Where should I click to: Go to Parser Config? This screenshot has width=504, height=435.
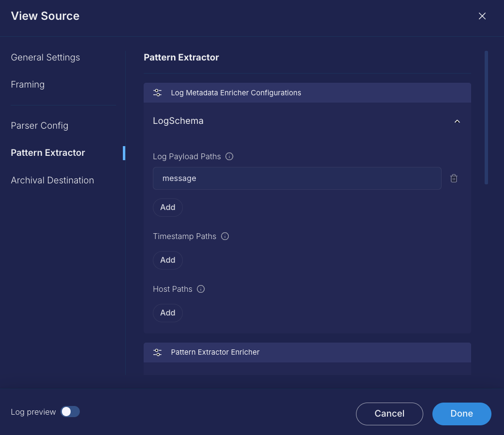(x=40, y=125)
